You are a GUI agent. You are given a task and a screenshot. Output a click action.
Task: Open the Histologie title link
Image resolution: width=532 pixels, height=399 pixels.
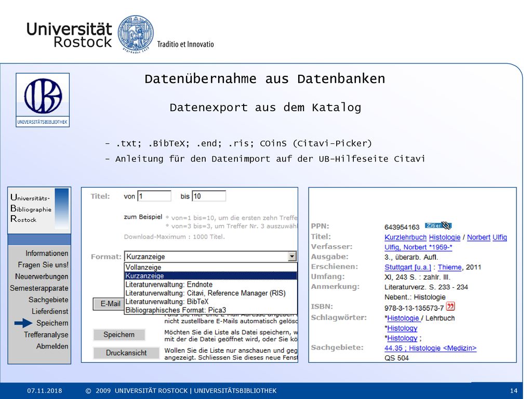445,237
